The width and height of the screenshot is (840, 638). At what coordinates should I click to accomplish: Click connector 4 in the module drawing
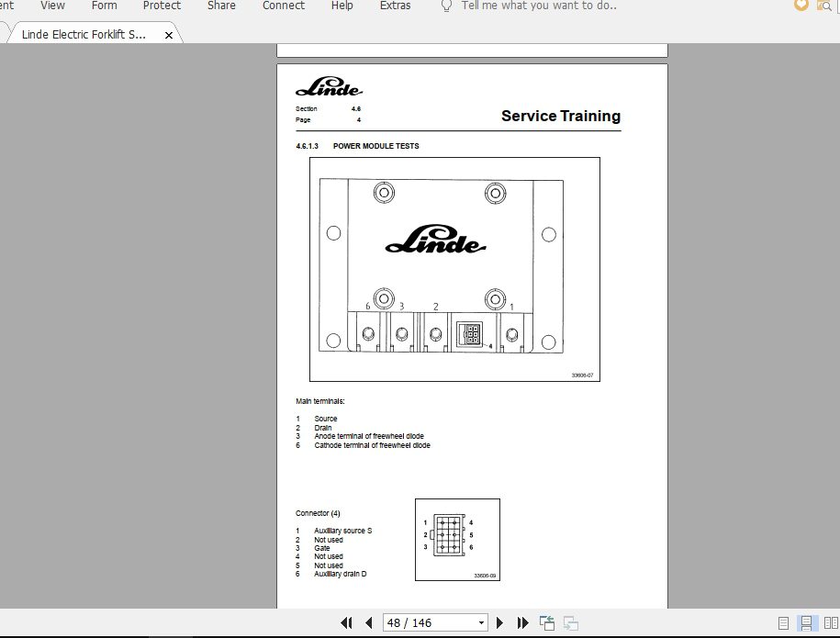pyautogui.click(x=469, y=334)
